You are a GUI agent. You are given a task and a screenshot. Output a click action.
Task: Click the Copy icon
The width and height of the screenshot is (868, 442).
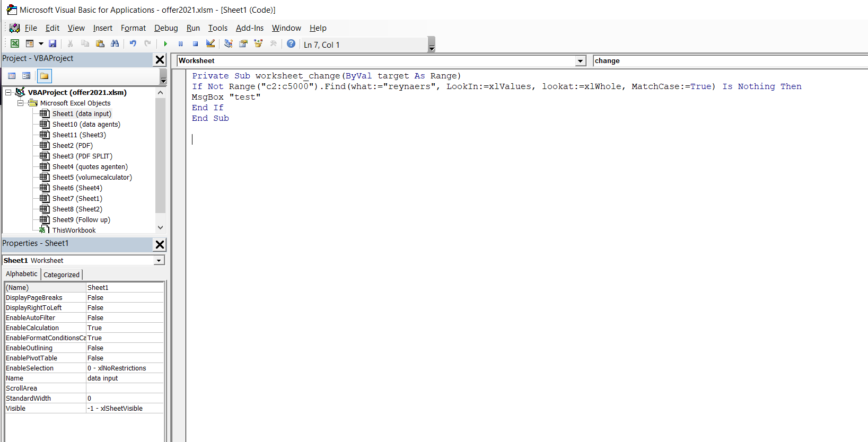pos(85,43)
